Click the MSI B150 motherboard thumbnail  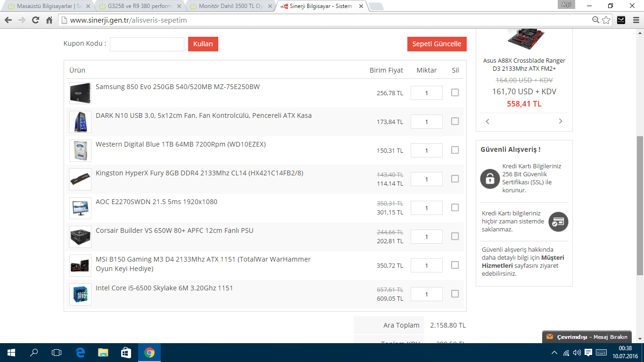80,265
